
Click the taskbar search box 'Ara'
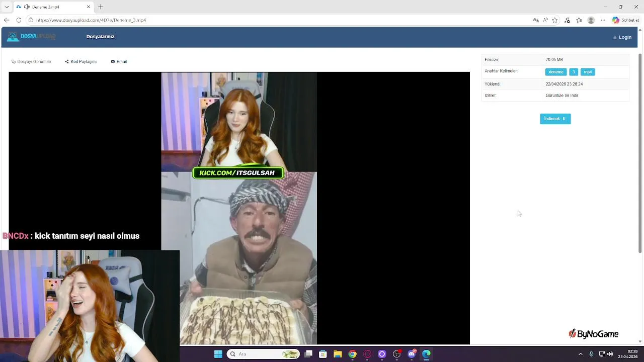click(264, 354)
